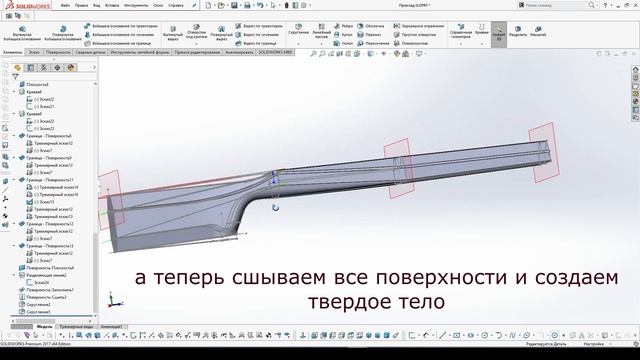
Task: Collapse the Граница-Поверхность12 tree node
Action: (14, 224)
